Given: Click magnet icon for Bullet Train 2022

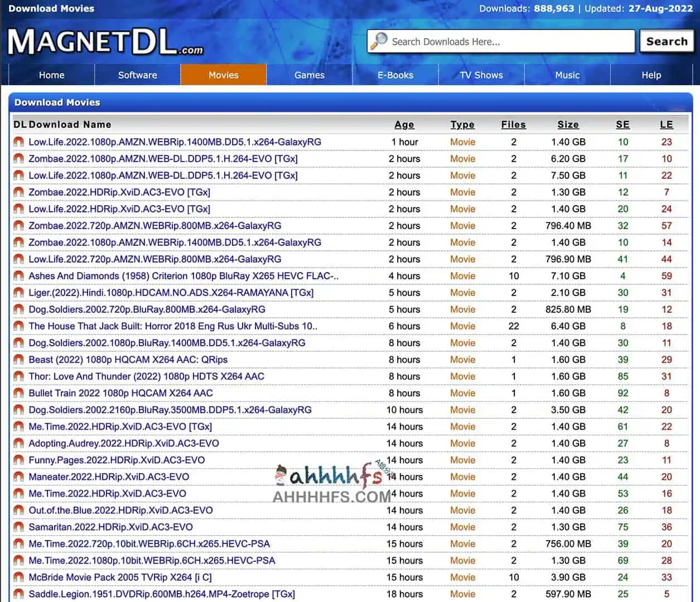Looking at the screenshot, I should point(19,393).
